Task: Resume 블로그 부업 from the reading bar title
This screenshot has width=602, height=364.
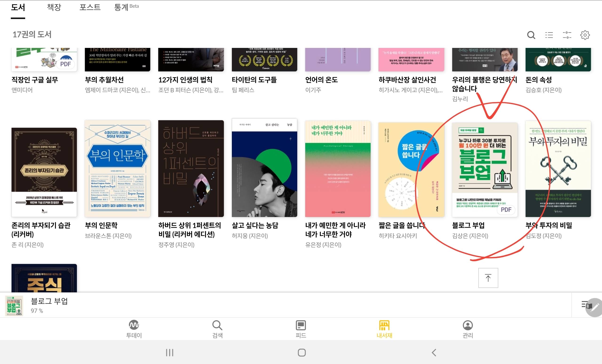Action: (49, 301)
